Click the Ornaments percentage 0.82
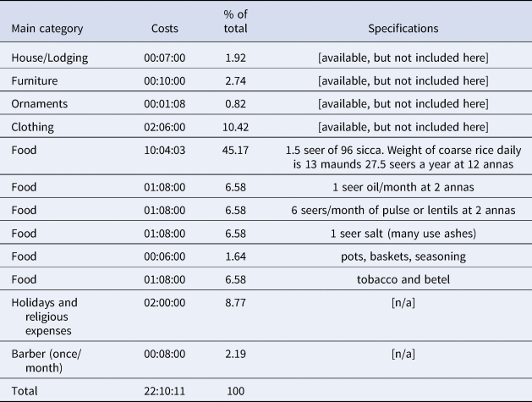532x402 pixels. point(235,104)
